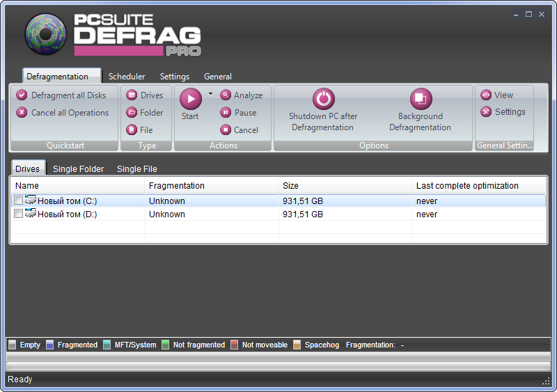Image resolution: width=557 pixels, height=392 pixels.
Task: Click the Unknown fragmentation value for C:
Action: click(167, 201)
